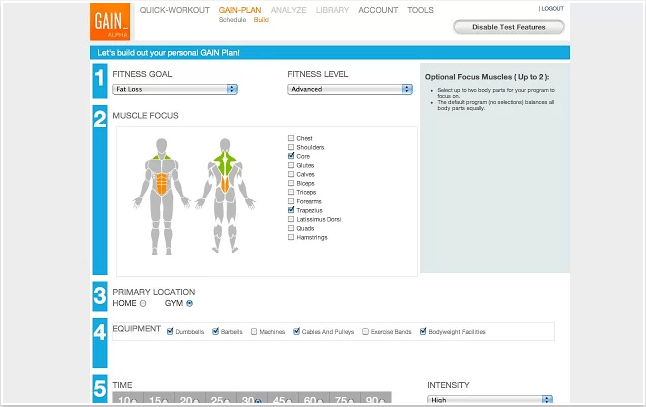Check the Hamstrings checkbox
The width and height of the screenshot is (646, 407).
point(291,237)
